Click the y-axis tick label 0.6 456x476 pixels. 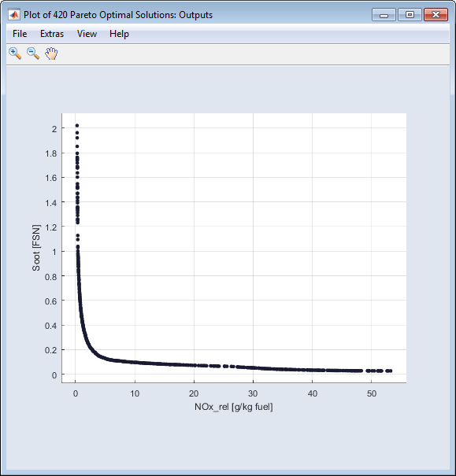click(x=51, y=301)
